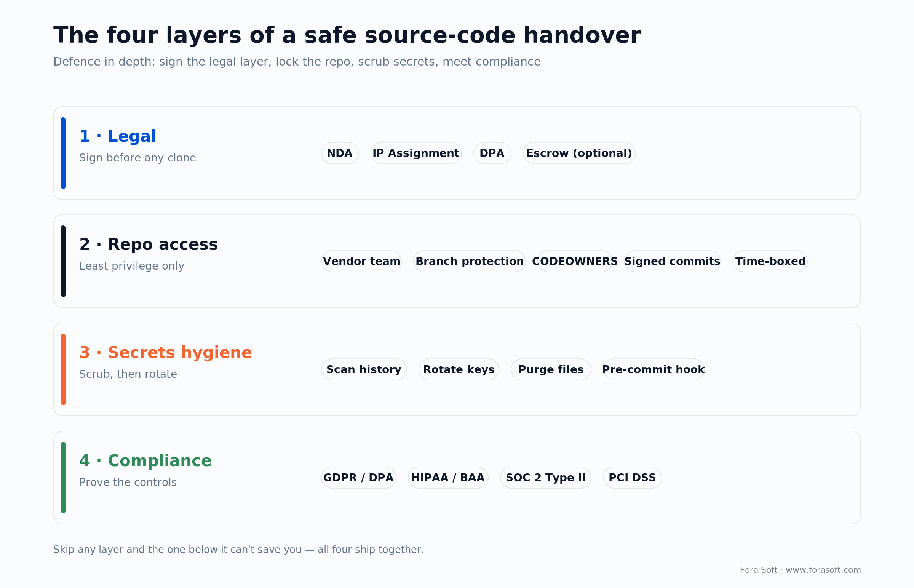Click the main title about source-code handover
This screenshot has height=588, width=914.
click(x=347, y=35)
